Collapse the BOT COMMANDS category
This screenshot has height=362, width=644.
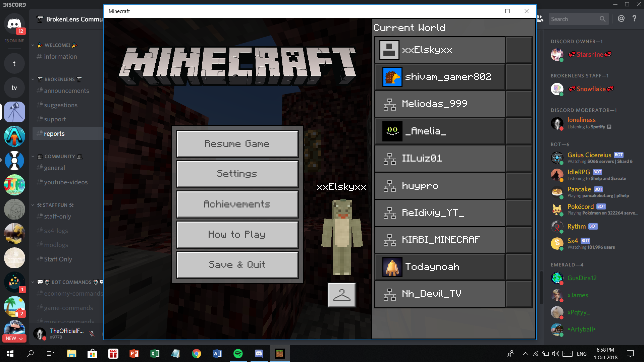pyautogui.click(x=67, y=282)
